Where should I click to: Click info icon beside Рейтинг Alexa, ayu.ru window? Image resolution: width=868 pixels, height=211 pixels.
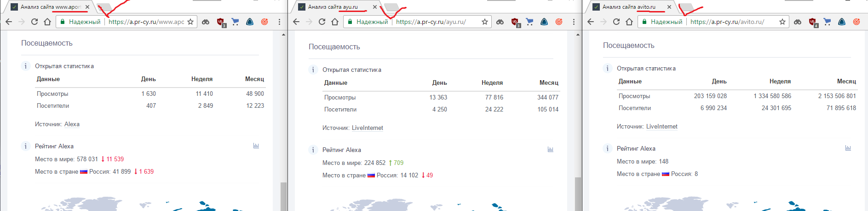click(313, 150)
